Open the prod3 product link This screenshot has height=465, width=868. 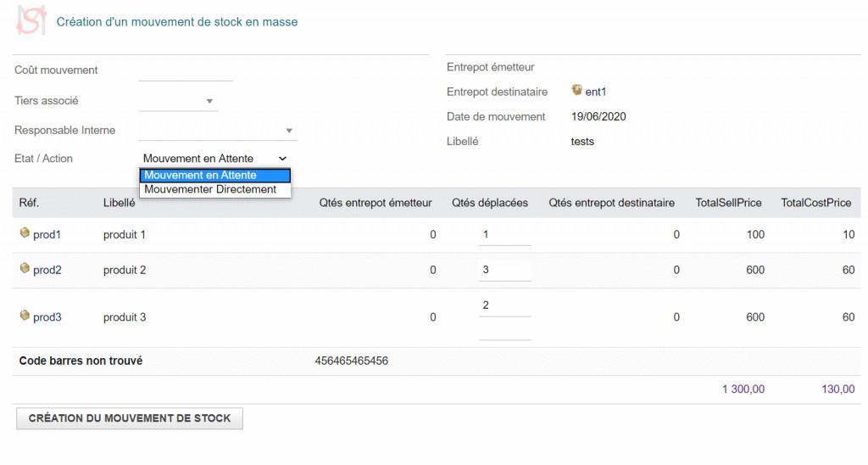(47, 317)
